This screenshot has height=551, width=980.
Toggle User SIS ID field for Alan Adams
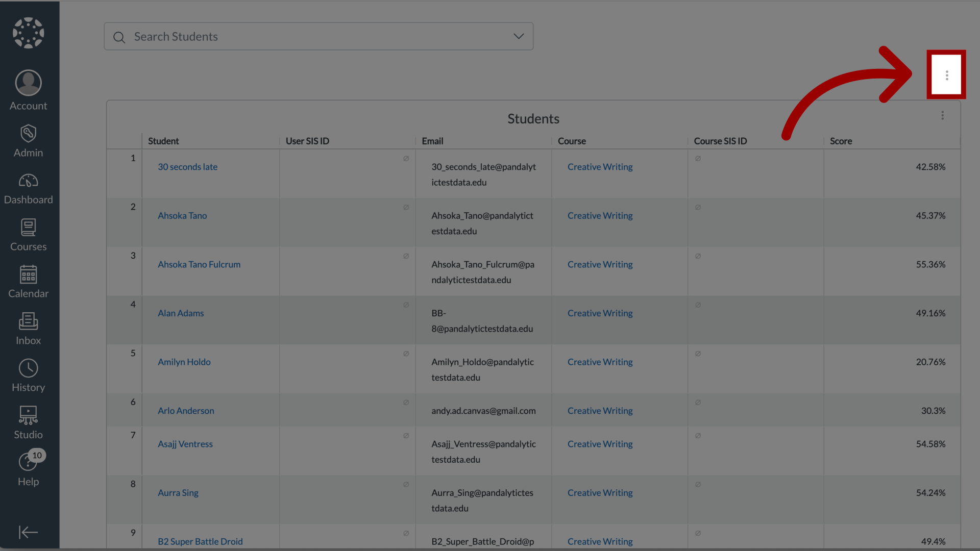406,305
